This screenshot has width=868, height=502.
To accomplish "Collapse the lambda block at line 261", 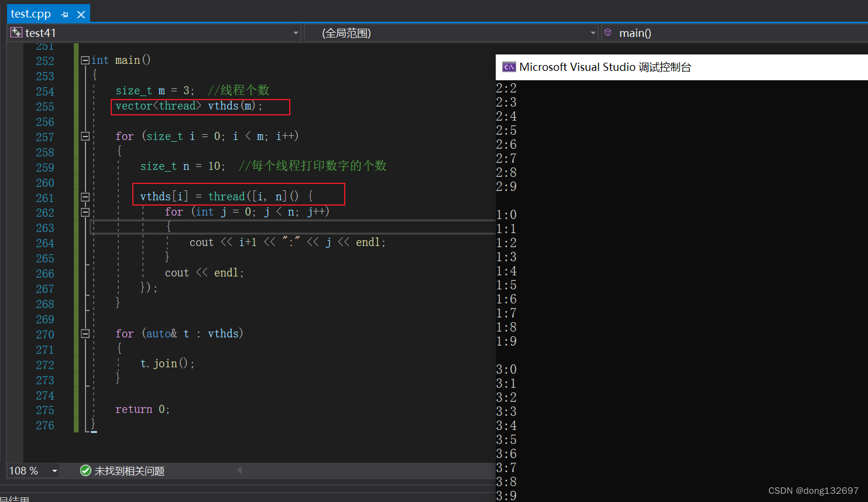I will pos(85,197).
